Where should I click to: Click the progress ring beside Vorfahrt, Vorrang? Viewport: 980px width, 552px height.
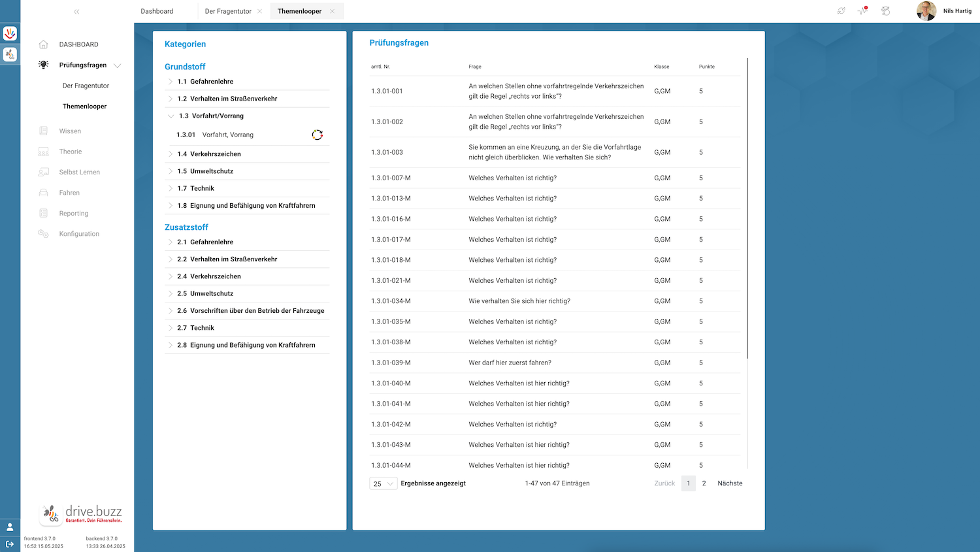(317, 135)
